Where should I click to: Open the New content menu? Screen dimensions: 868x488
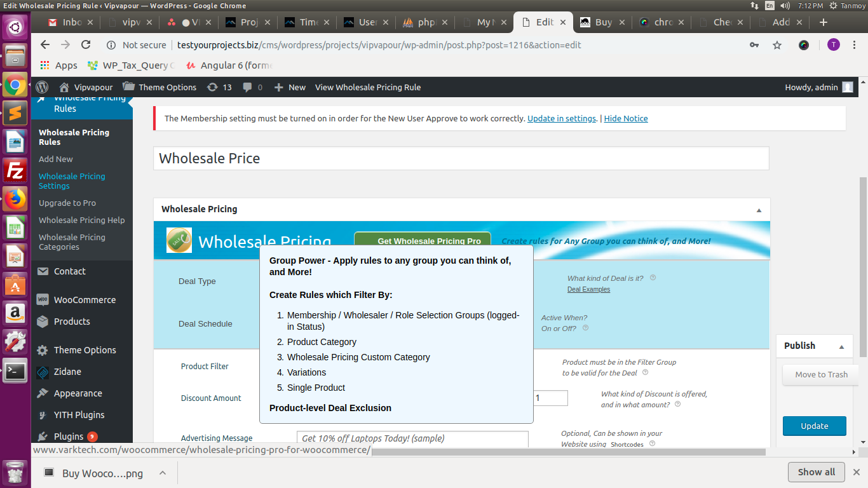[290, 87]
